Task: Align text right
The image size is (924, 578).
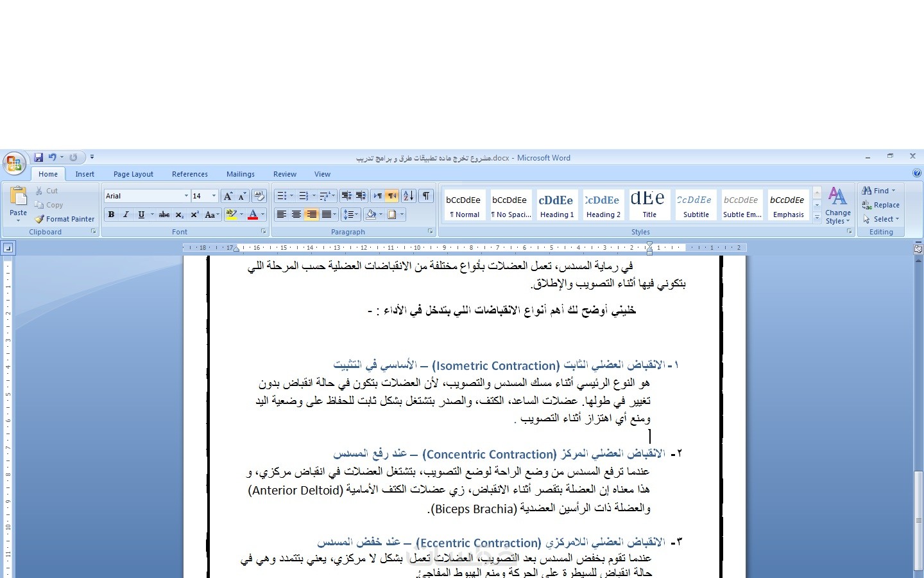Action: tap(311, 215)
